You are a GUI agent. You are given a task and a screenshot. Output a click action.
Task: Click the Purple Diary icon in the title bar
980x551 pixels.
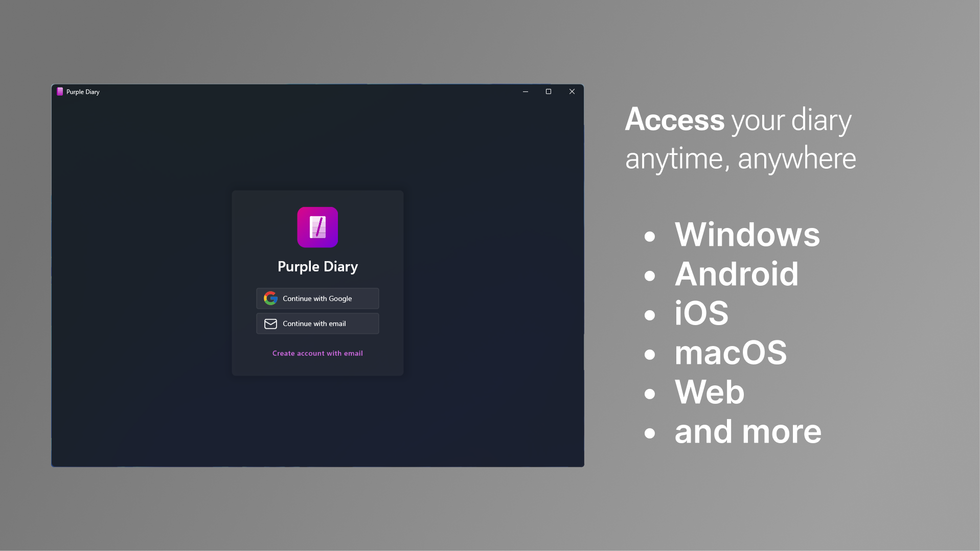[60, 91]
